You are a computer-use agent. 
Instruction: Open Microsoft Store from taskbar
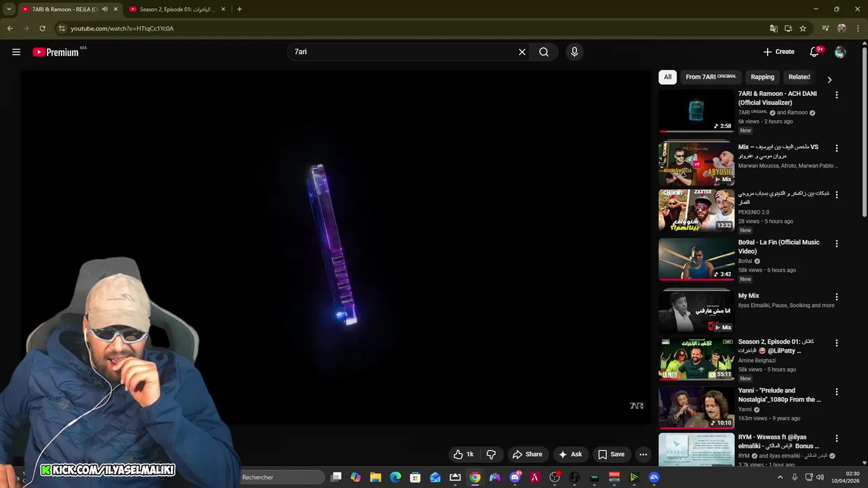415,477
